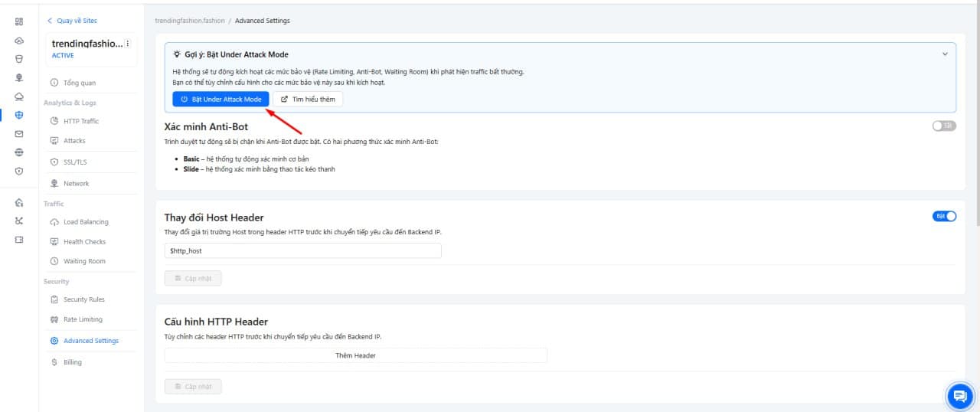The width and height of the screenshot is (980, 412).
Task: Click the Xác minh Anti-Bot heading
Action: pos(206,127)
